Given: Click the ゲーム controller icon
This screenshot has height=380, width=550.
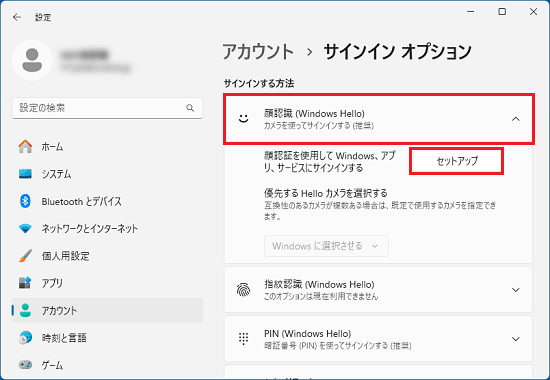Looking at the screenshot, I should click(x=25, y=365).
